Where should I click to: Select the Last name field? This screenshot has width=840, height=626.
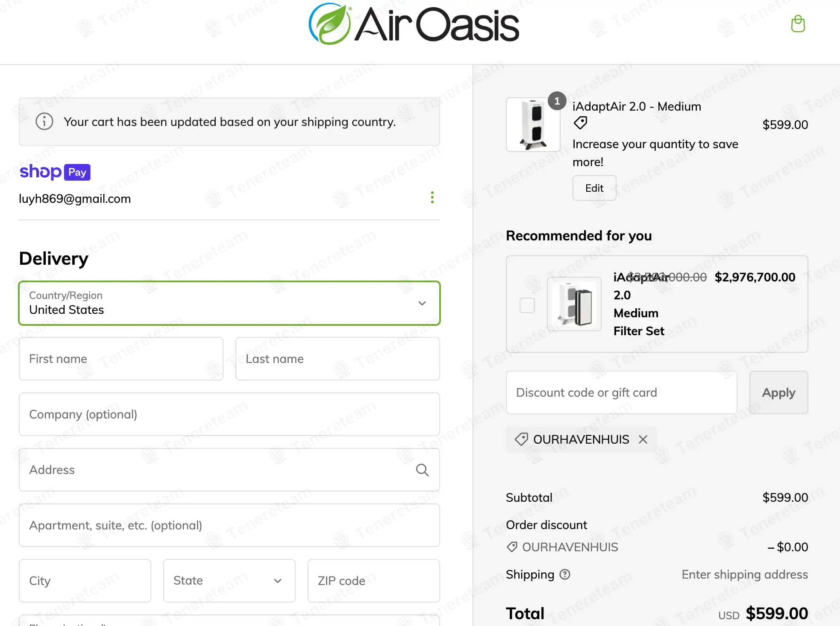338,359
